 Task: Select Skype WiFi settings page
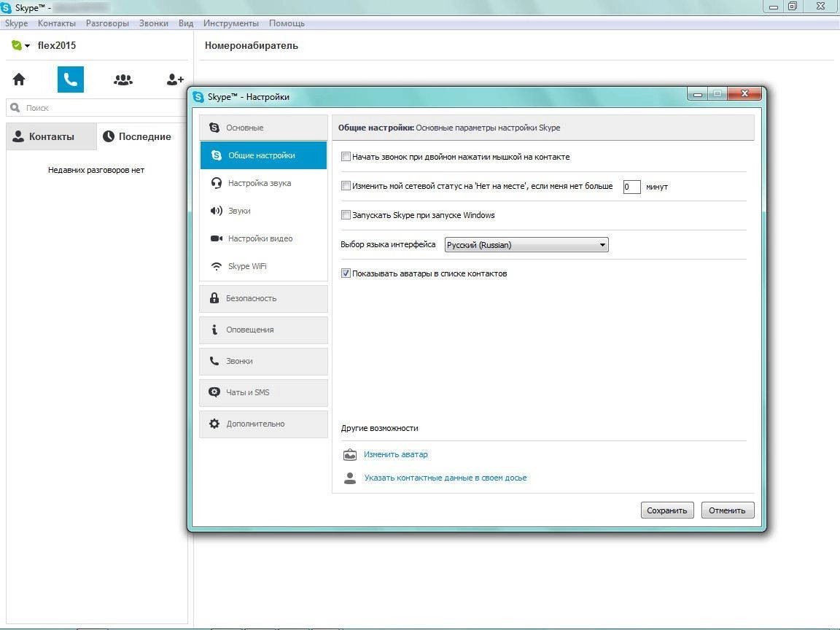click(263, 266)
